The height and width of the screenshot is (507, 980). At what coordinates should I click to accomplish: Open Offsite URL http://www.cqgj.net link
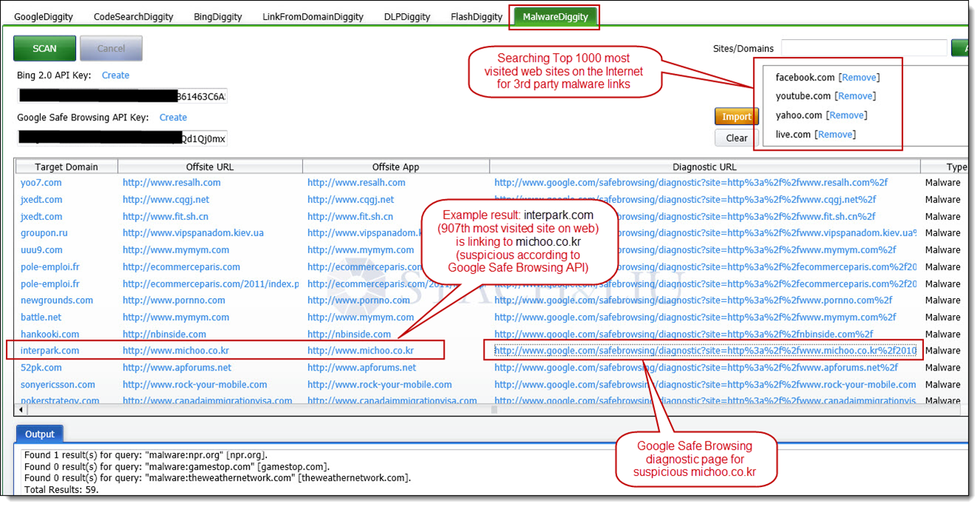166,200
